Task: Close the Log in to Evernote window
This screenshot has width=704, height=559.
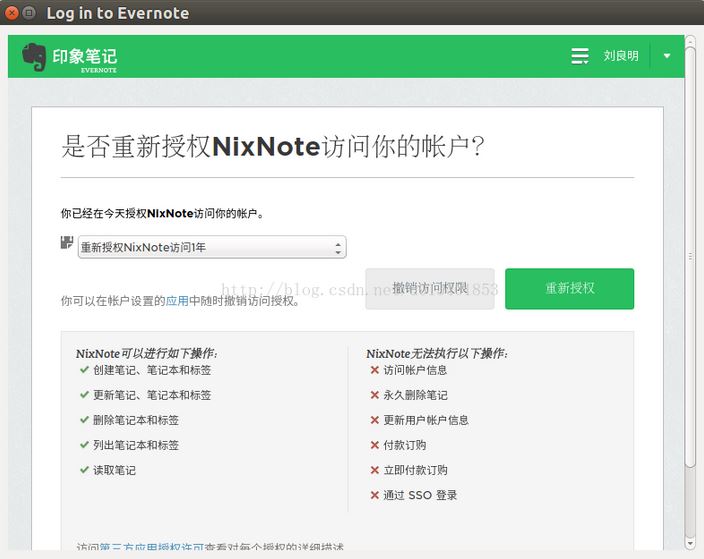Action: coord(13,14)
